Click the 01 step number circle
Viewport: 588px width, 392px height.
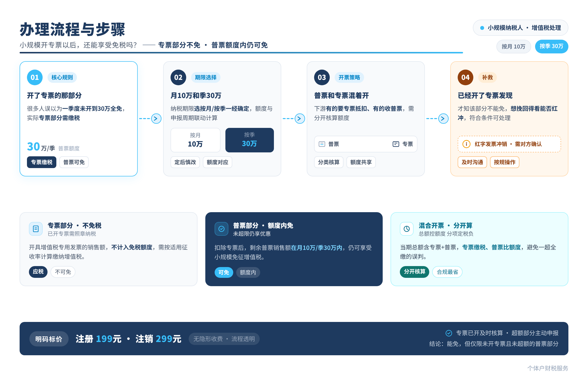click(x=35, y=77)
